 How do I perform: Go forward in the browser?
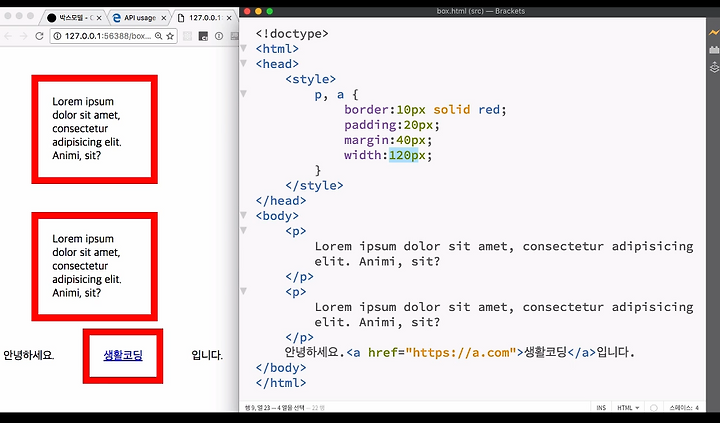(x=23, y=36)
